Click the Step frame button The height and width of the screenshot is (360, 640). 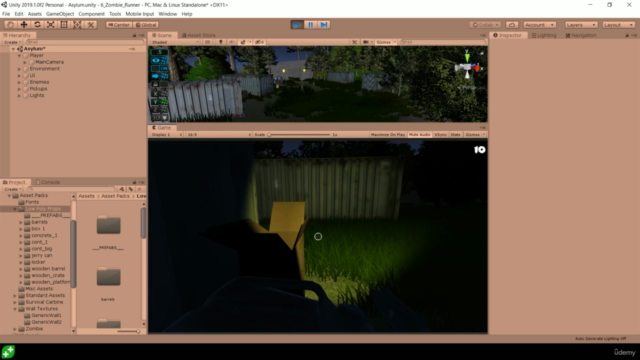pyautogui.click(x=324, y=25)
